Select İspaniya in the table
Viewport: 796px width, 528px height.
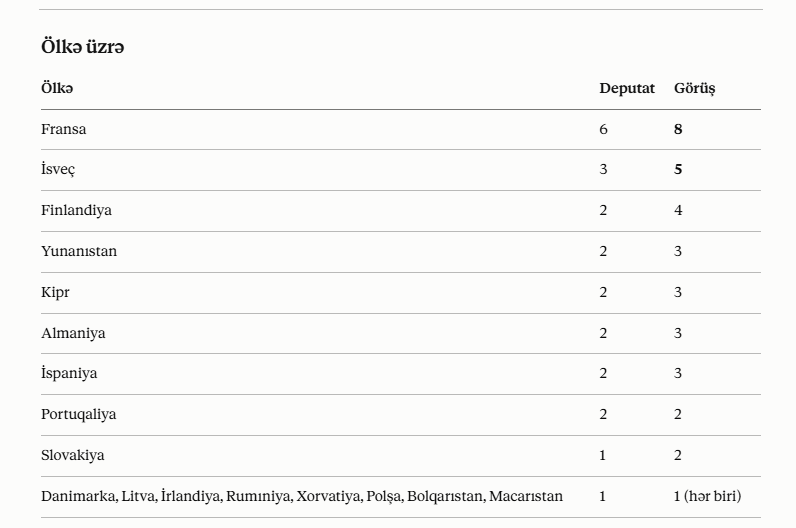pyautogui.click(x=69, y=373)
